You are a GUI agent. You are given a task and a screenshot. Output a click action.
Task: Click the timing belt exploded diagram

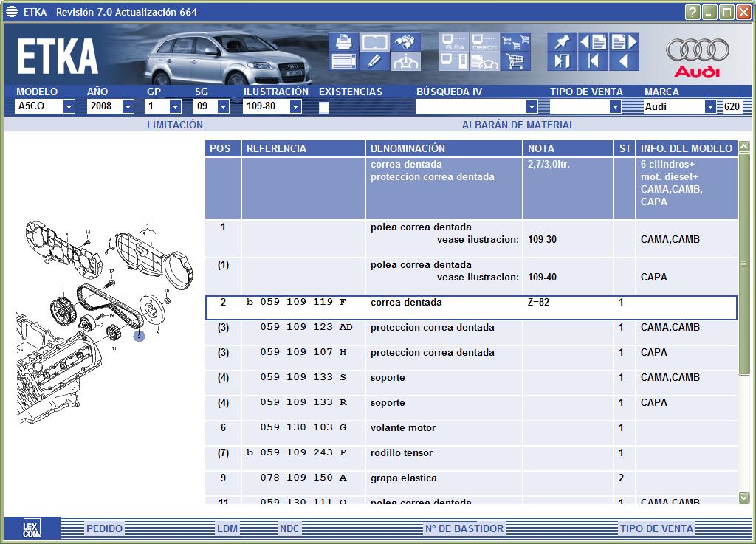[103, 323]
